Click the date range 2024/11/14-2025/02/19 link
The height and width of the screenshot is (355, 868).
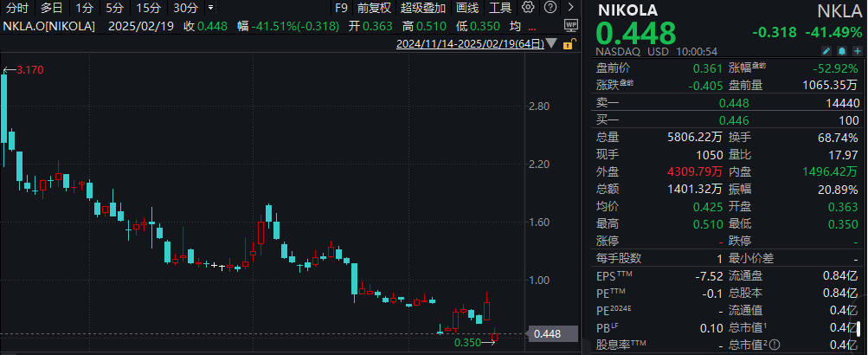click(470, 45)
